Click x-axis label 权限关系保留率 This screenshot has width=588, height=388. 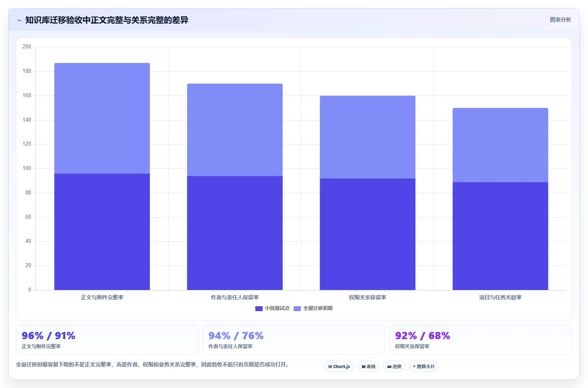click(367, 298)
